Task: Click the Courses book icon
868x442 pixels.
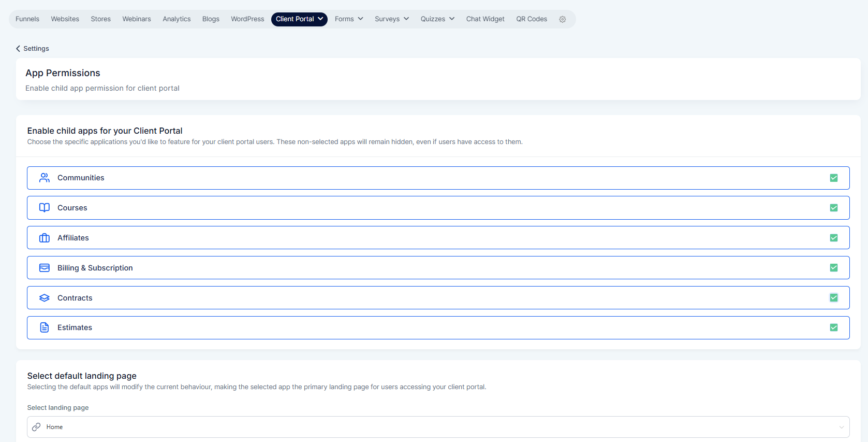Action: (x=45, y=208)
